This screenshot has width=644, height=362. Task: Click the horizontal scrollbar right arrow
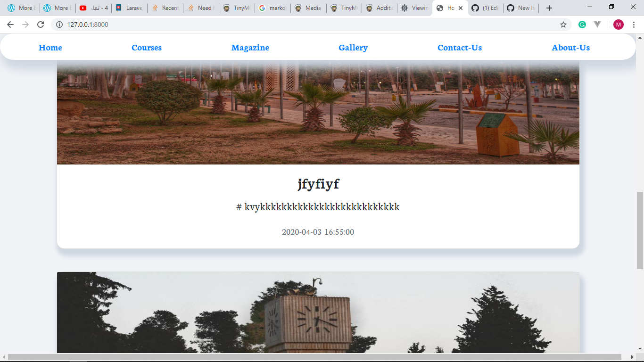632,357
